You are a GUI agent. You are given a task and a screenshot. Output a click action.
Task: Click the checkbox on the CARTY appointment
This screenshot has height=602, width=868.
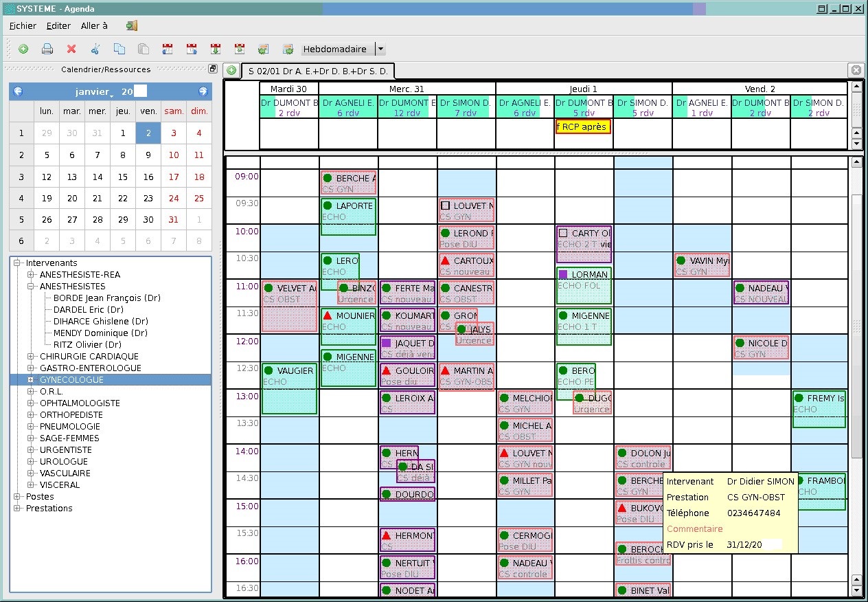[x=563, y=233]
